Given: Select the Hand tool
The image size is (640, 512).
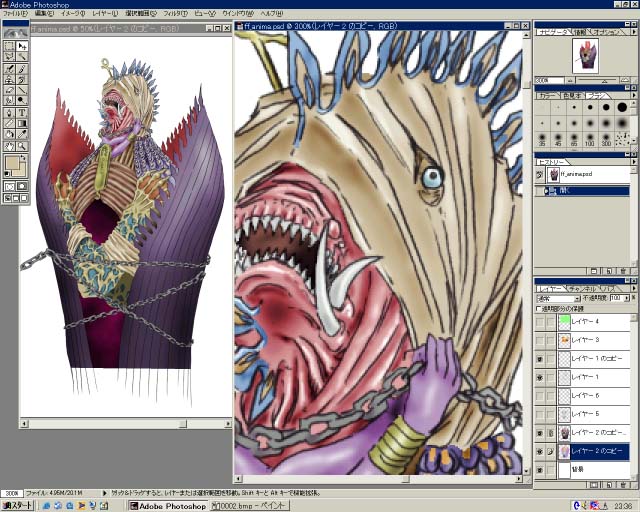Looking at the screenshot, I should (9, 145).
